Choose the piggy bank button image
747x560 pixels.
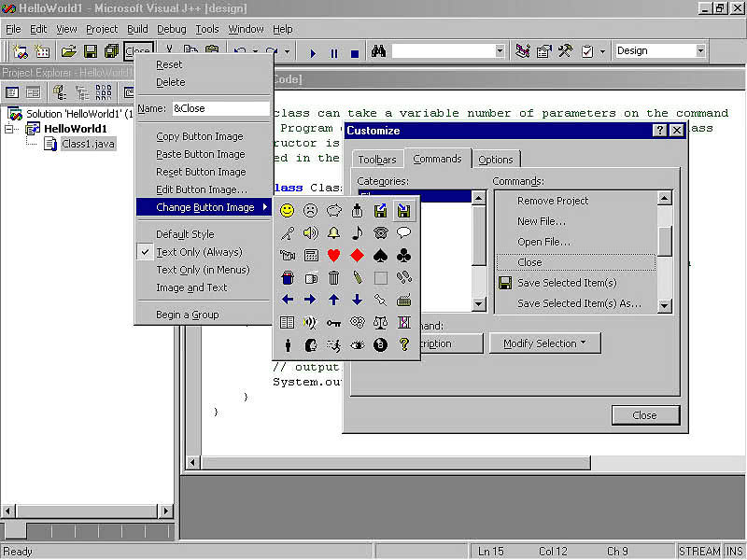[333, 211]
